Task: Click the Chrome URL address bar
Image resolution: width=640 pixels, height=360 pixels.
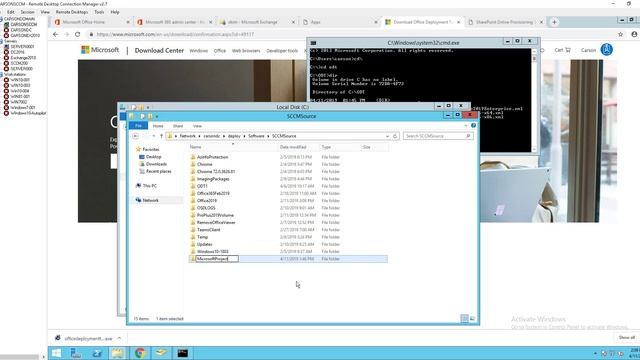Action: pos(351,35)
